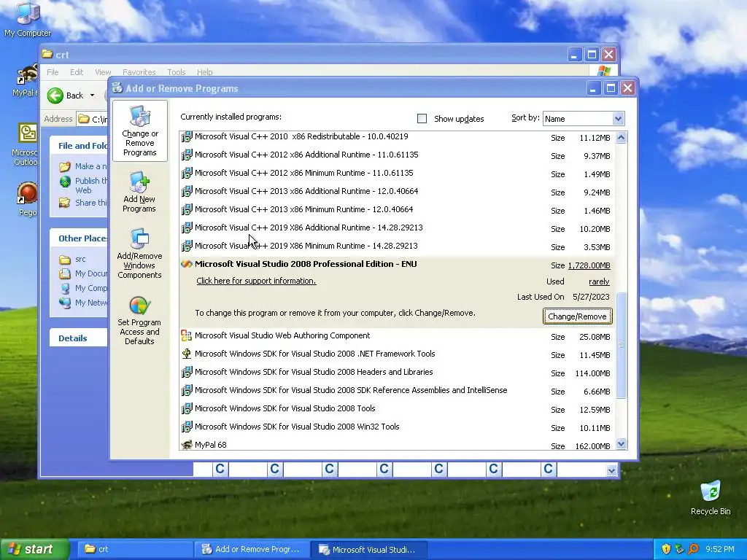747x560 pixels.
Task: Open Tools menu in crt window
Action: pyautogui.click(x=177, y=72)
